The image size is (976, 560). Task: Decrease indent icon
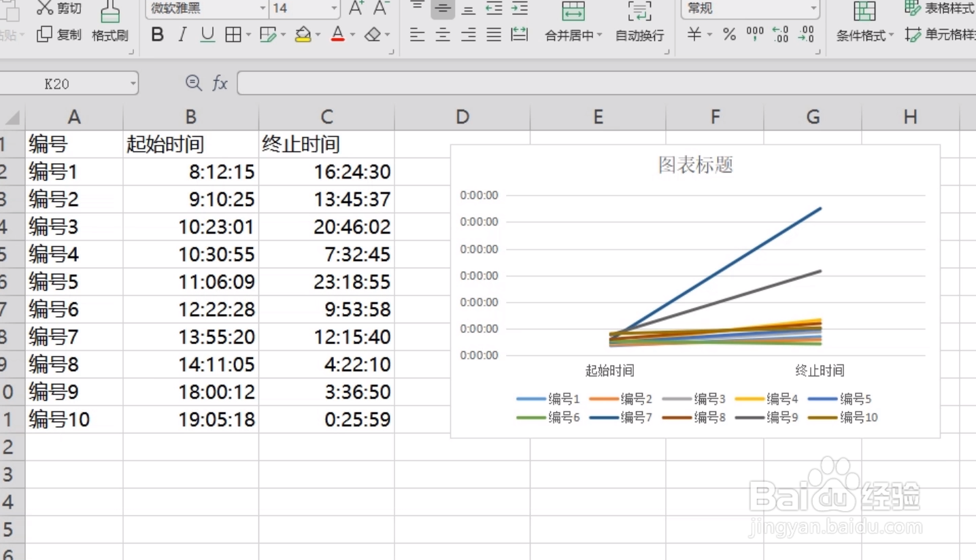click(x=494, y=8)
